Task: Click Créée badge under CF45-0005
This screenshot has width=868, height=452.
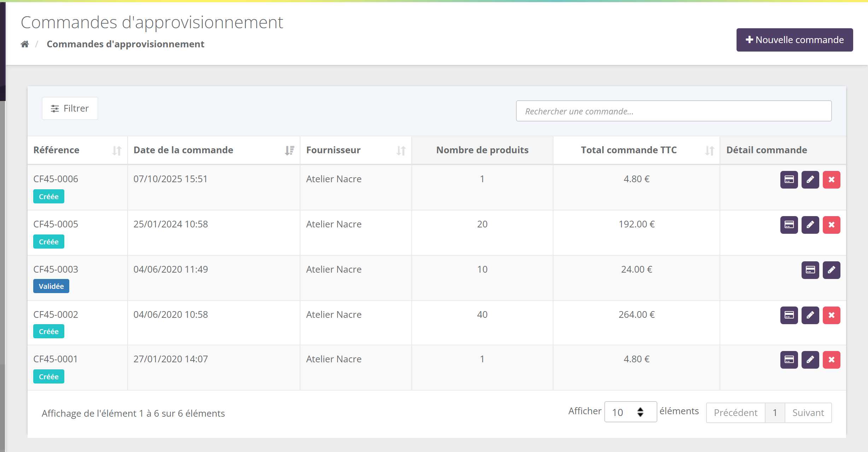Action: pyautogui.click(x=49, y=242)
